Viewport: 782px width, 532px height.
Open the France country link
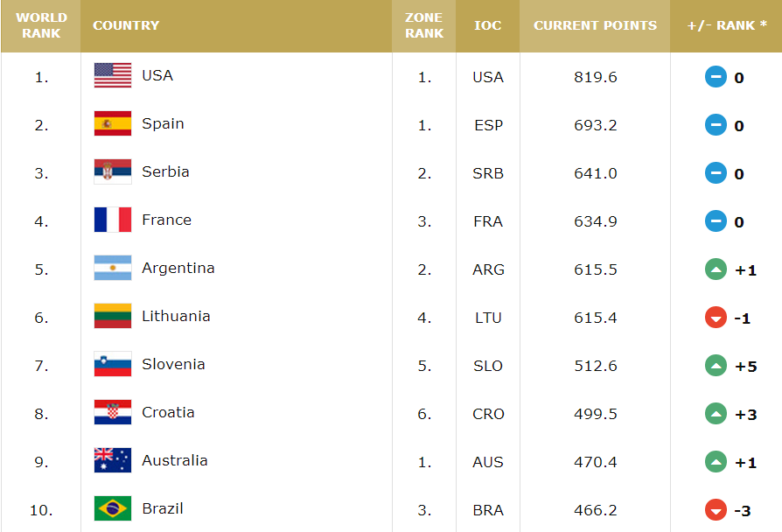pos(166,220)
